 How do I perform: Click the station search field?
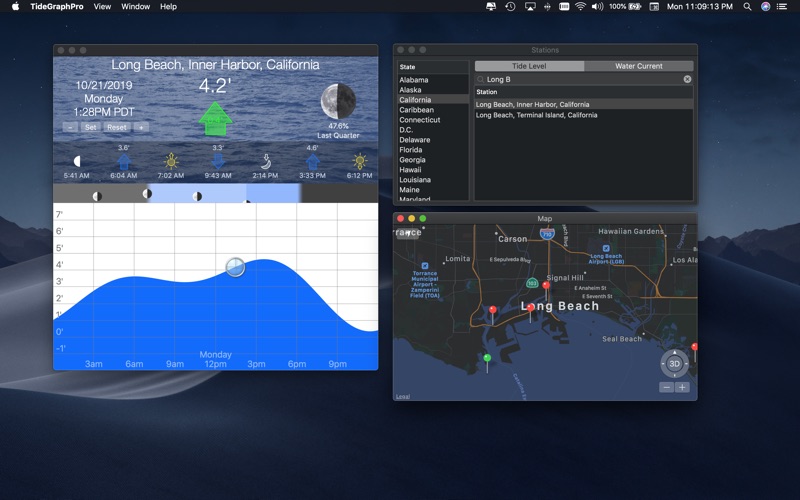click(x=584, y=79)
